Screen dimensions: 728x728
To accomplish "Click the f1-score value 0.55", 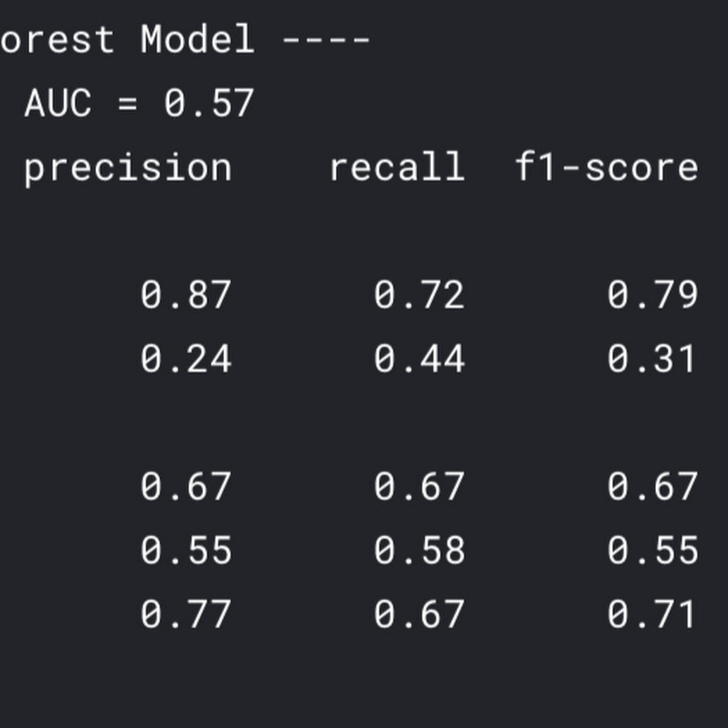I will (x=652, y=550).
